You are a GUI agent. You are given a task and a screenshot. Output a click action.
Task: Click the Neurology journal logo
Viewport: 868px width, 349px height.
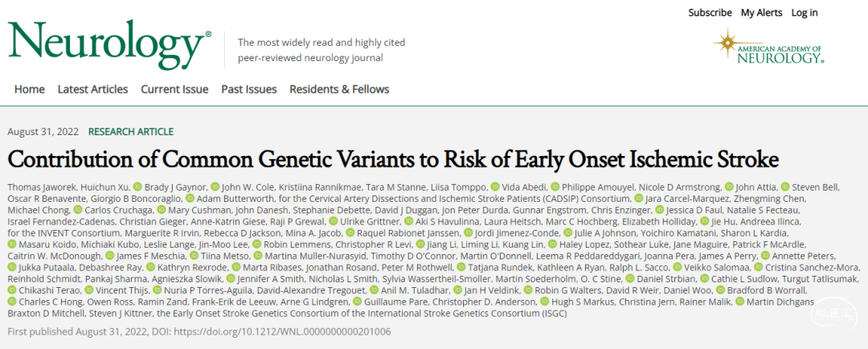[109, 44]
